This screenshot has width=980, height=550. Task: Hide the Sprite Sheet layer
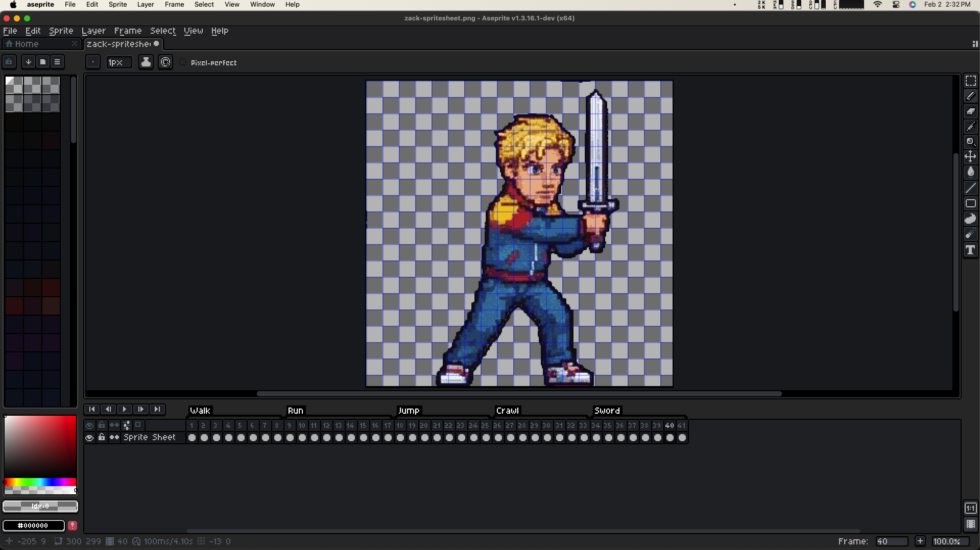(x=89, y=438)
